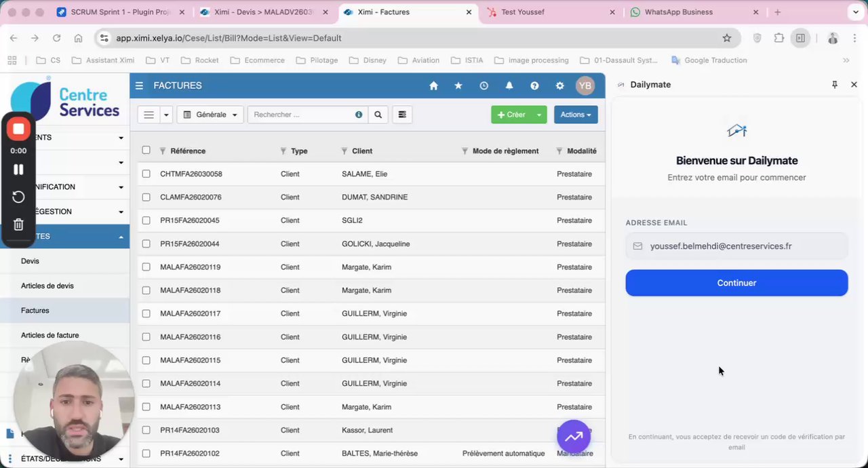Open notifications bell in header
The width and height of the screenshot is (868, 468).
(x=509, y=85)
